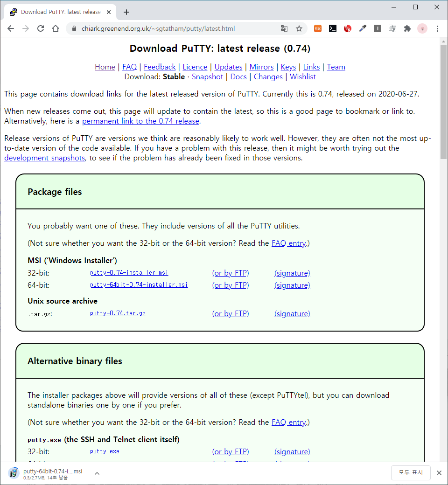Open signature for 32-bit MSI installer
The height and width of the screenshot is (485, 448).
coord(292,273)
